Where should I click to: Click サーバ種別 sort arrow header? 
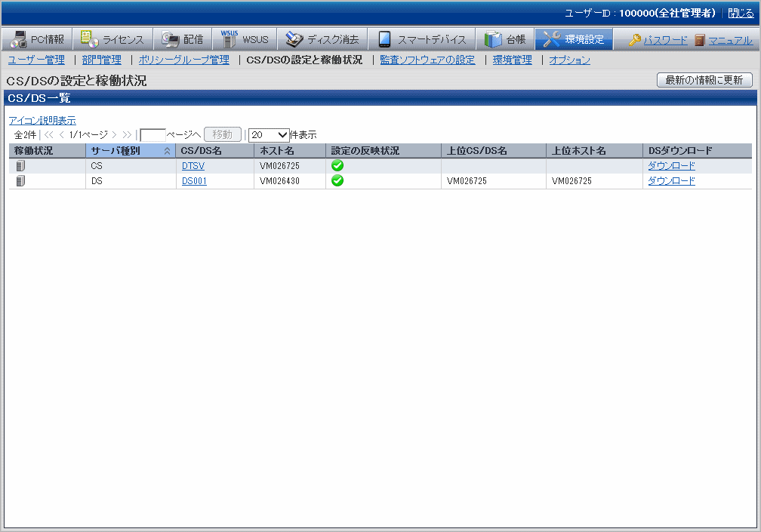131,151
